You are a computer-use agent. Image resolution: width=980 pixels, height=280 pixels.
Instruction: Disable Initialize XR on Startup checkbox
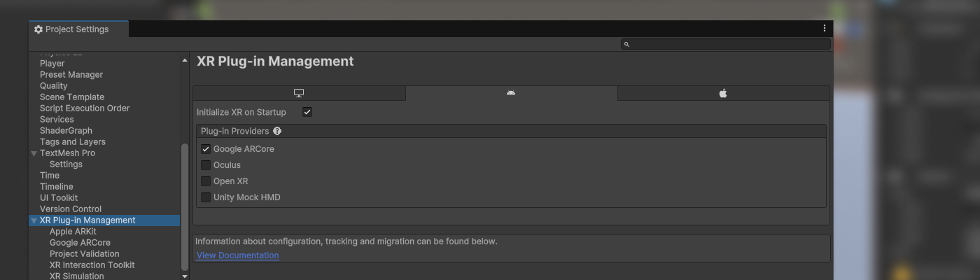pos(307,112)
